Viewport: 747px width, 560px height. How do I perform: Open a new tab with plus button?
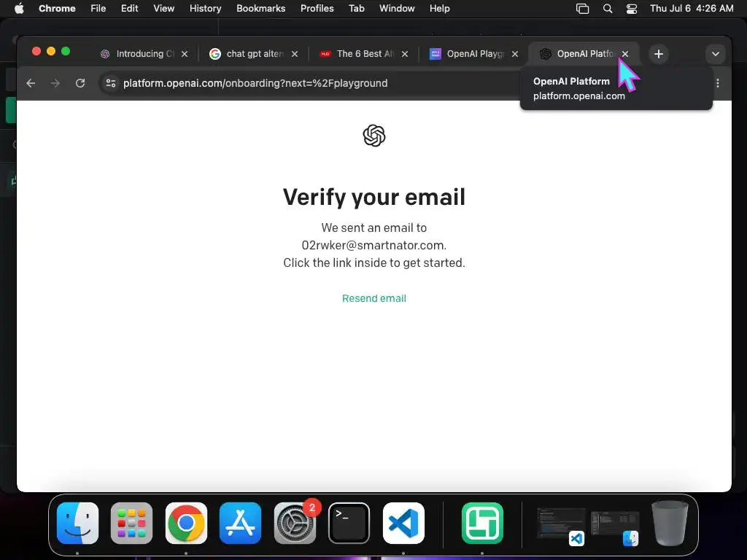[x=659, y=54]
